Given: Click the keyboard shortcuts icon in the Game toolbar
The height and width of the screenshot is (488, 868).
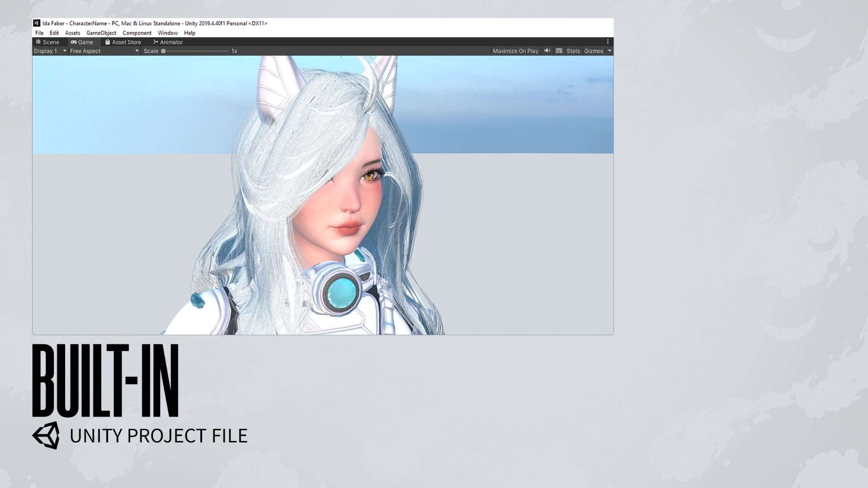Looking at the screenshot, I should coord(559,51).
